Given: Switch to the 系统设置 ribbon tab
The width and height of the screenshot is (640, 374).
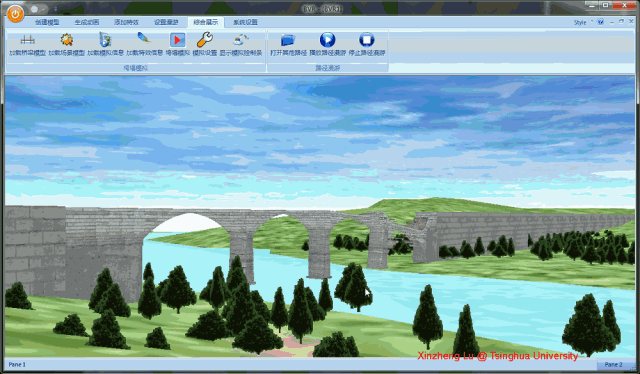Looking at the screenshot, I should coord(245,22).
